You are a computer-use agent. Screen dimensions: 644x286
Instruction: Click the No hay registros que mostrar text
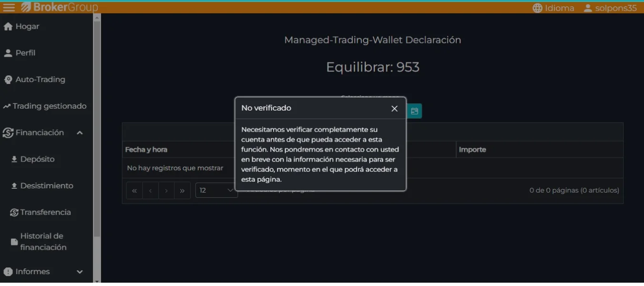click(175, 168)
